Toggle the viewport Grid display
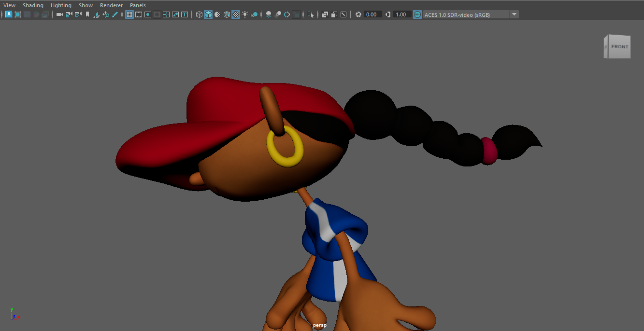Image resolution: width=644 pixels, height=331 pixels. pos(129,14)
